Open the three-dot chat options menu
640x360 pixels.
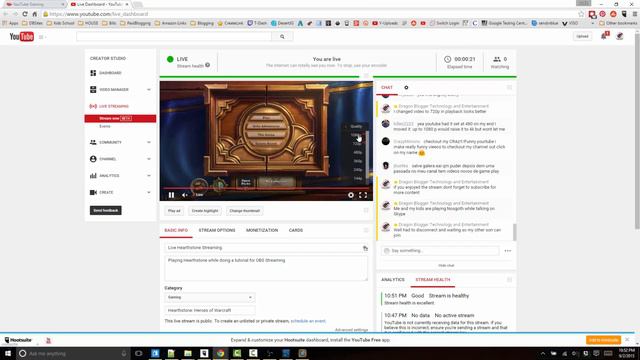coord(508,251)
